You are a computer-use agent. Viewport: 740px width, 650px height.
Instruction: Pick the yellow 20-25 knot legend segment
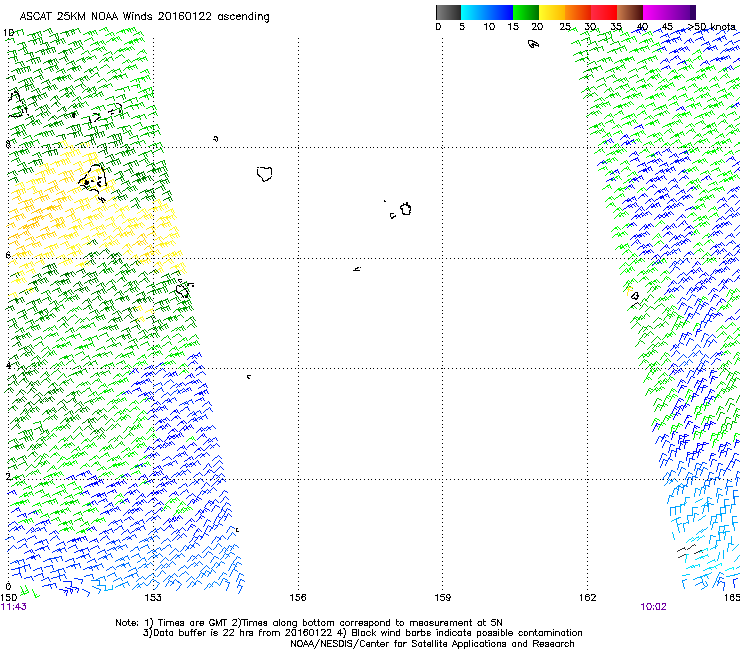pyautogui.click(x=552, y=12)
